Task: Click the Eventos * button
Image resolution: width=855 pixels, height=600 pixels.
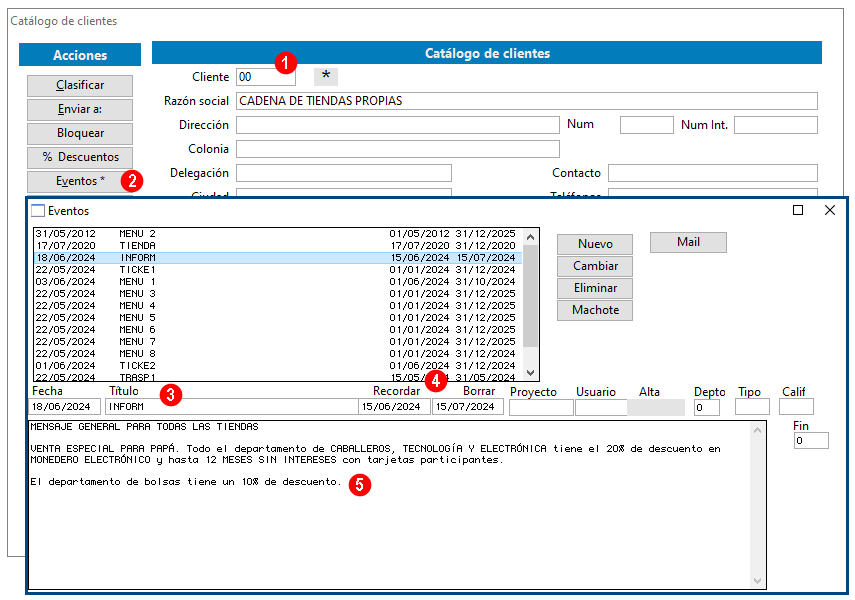Action: (80, 181)
